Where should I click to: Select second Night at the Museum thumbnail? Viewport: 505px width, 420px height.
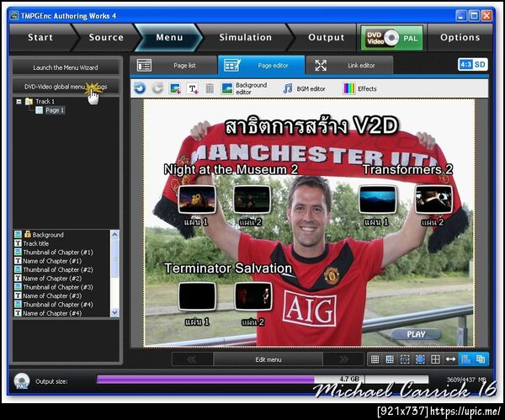tap(252, 199)
